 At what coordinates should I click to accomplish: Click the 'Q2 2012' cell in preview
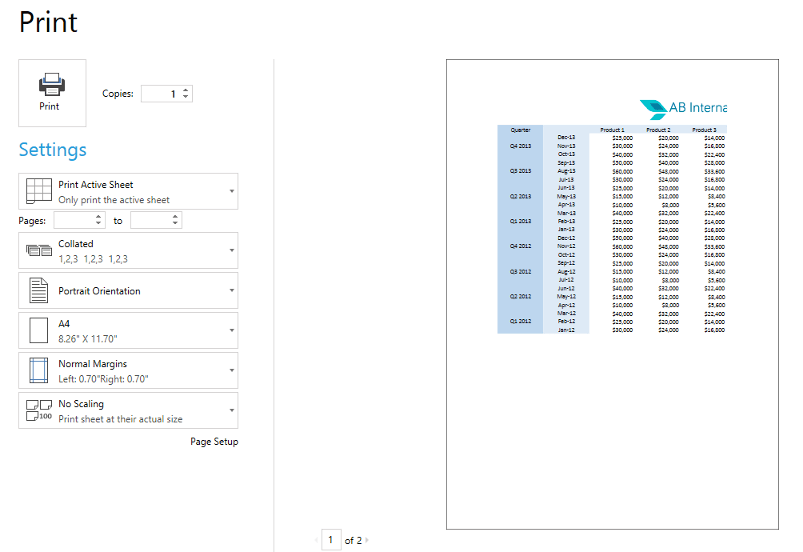pyautogui.click(x=520, y=296)
